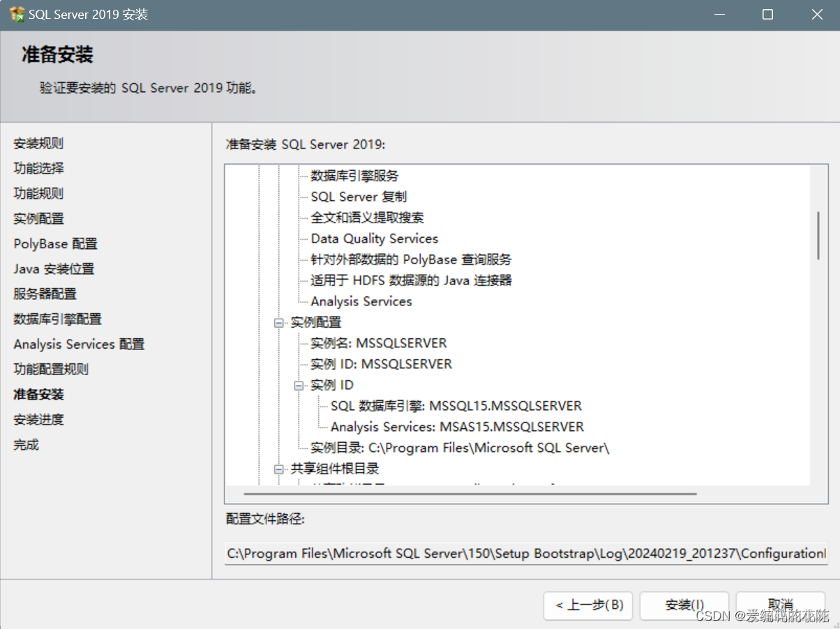
Task: Select 实例 ID: MSSQLSERVER row
Action: (x=381, y=364)
